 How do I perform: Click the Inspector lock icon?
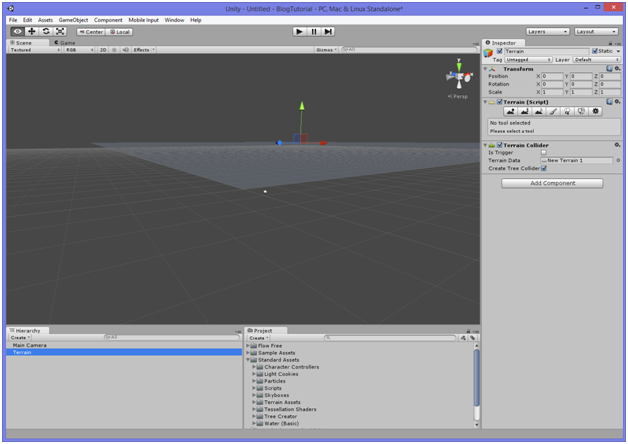[x=610, y=43]
